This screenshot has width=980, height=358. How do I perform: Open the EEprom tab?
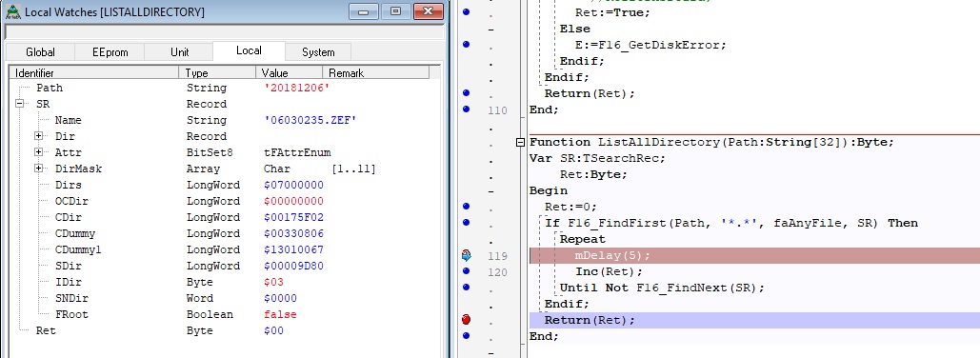point(110,51)
